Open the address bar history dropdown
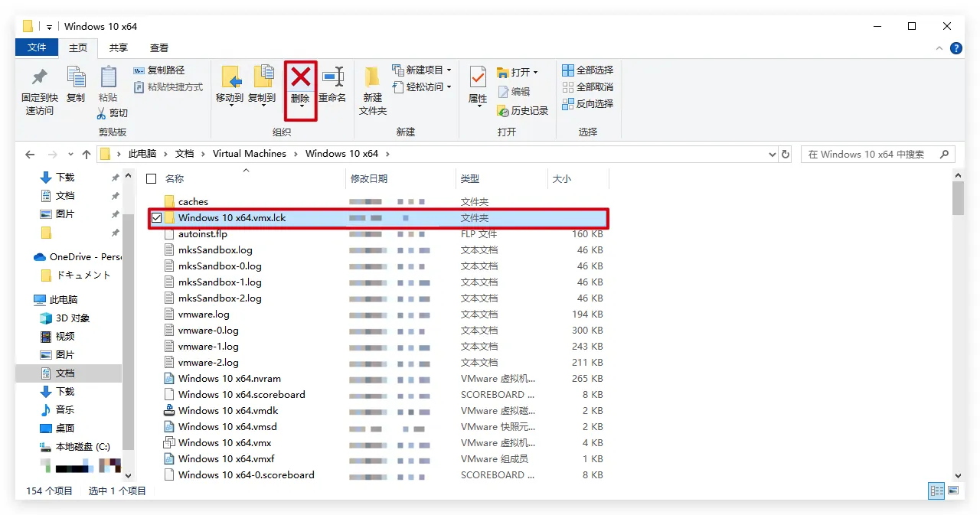This screenshot has height=515, width=980. (x=772, y=154)
